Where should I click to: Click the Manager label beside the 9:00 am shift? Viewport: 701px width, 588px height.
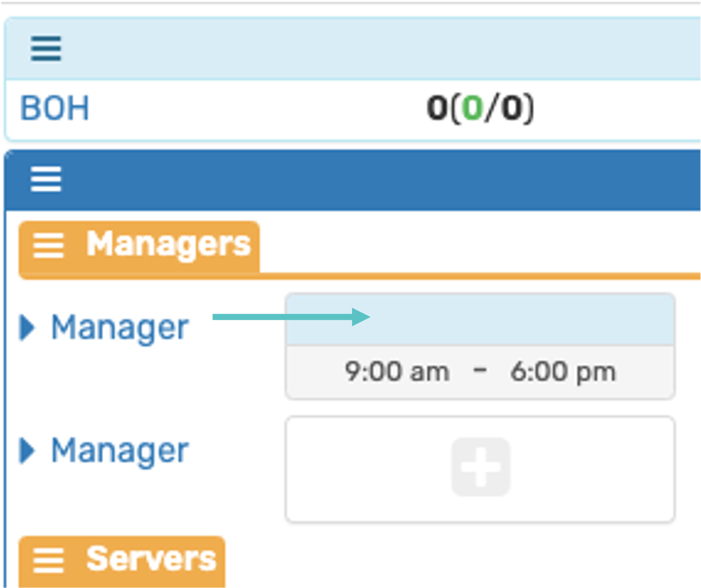pyautogui.click(x=120, y=328)
